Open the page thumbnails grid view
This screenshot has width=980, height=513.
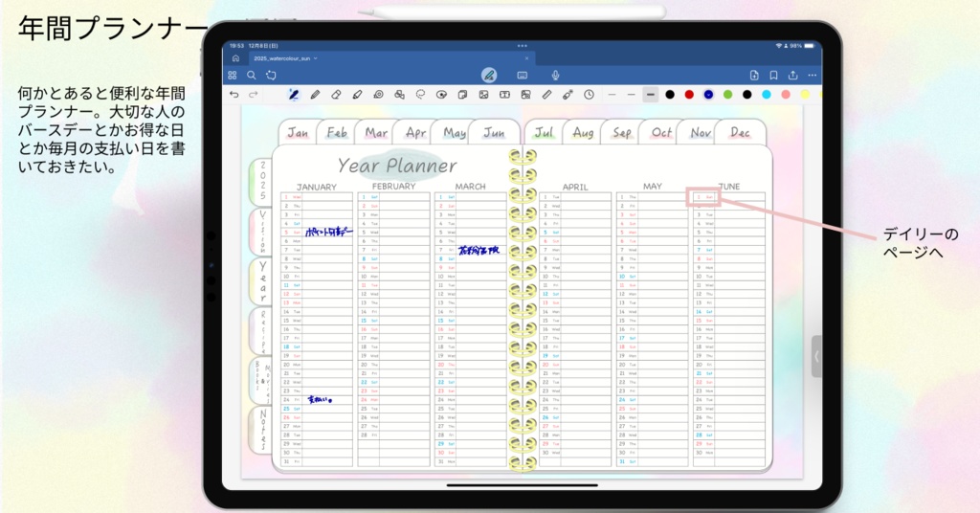[233, 75]
